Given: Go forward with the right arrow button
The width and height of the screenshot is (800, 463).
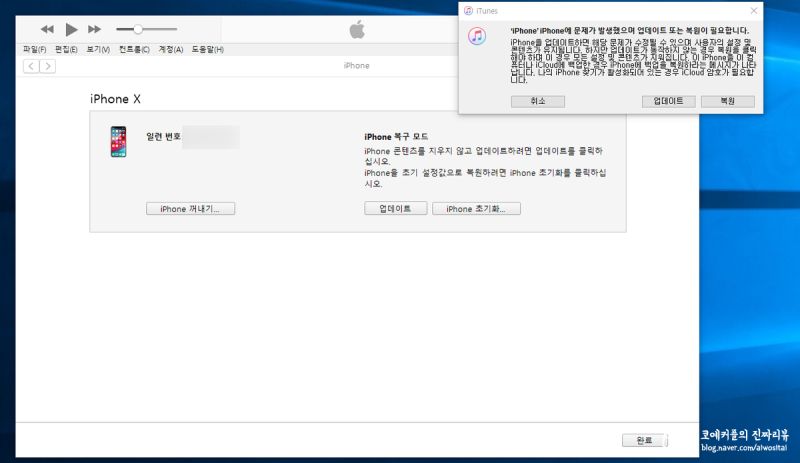Looking at the screenshot, I should 48,66.
